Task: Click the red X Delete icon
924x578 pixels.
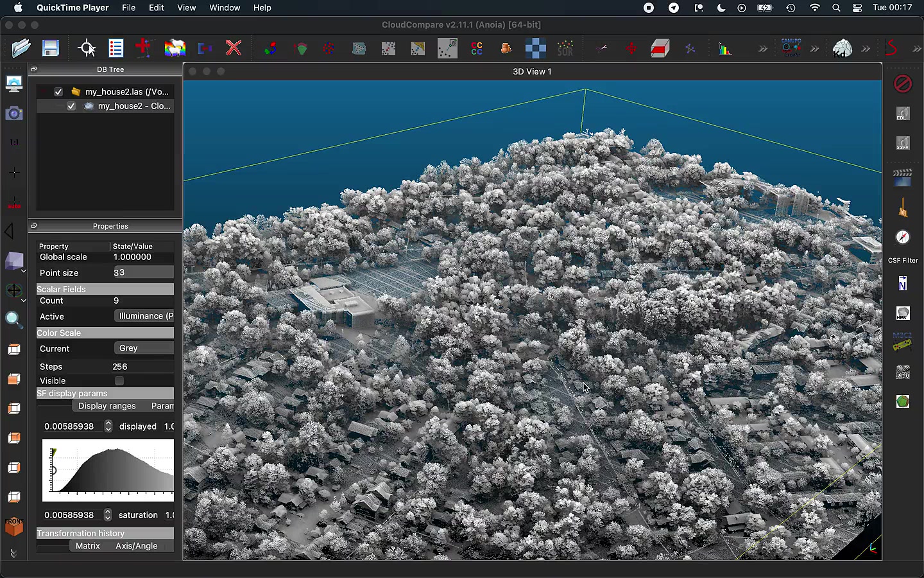Action: point(234,48)
